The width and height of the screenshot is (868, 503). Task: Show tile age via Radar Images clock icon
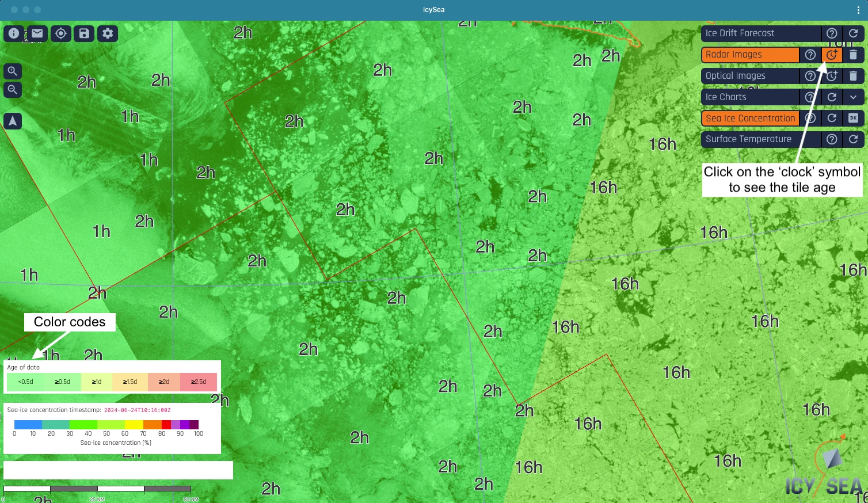pyautogui.click(x=832, y=55)
